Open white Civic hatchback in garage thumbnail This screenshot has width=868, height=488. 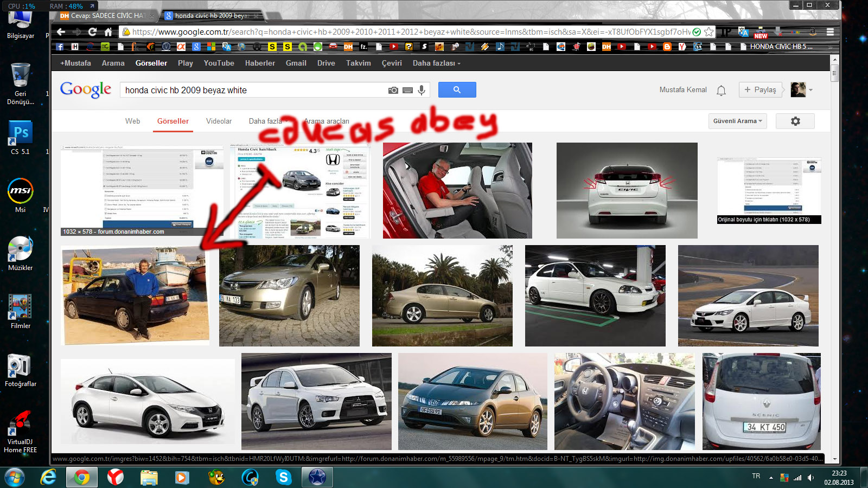pyautogui.click(x=595, y=296)
